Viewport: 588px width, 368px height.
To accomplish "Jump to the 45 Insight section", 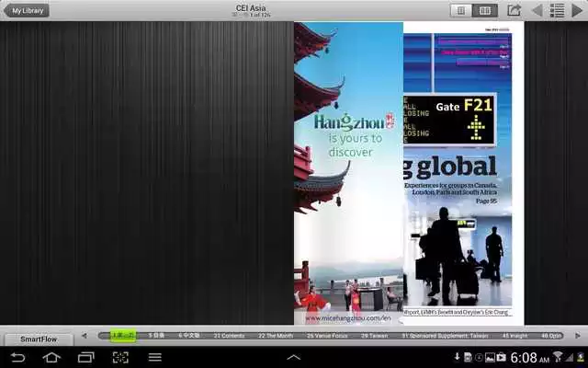I will 514,336.
